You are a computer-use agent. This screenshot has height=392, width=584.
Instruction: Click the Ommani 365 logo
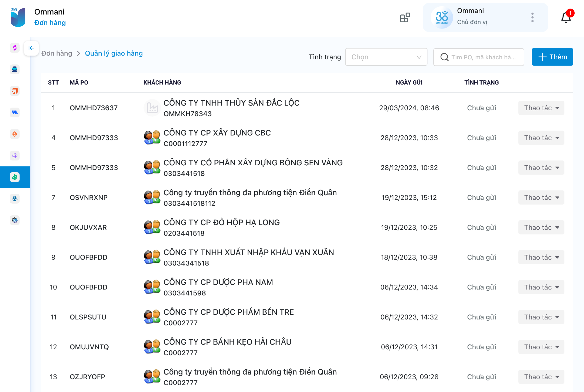[18, 18]
